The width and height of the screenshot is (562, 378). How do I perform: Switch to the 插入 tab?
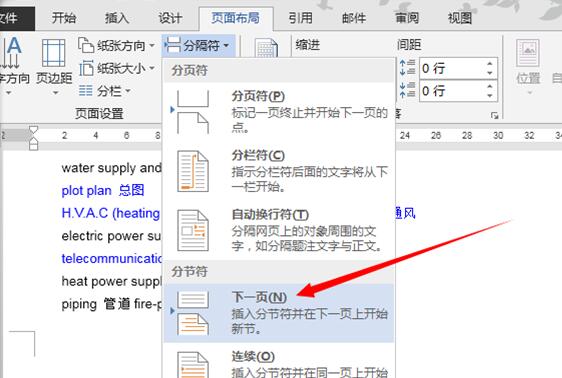[x=117, y=18]
